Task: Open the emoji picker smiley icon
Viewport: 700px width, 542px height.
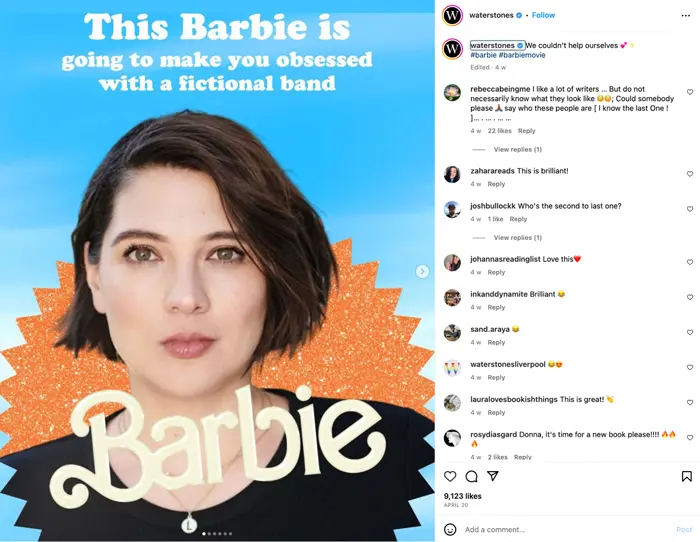Action: pyautogui.click(x=450, y=529)
